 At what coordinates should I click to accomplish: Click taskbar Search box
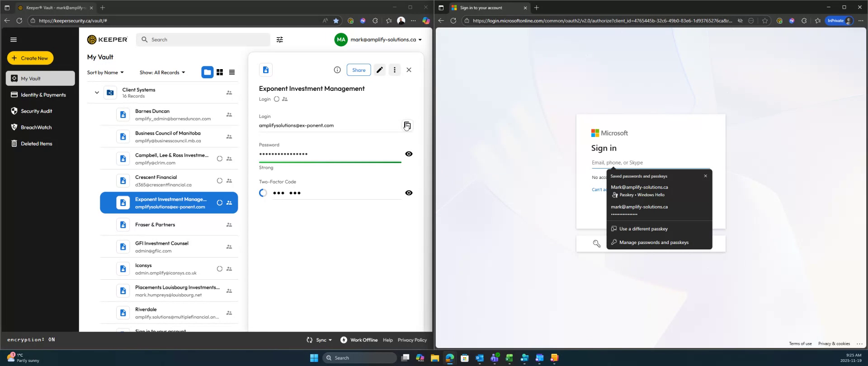tap(360, 358)
